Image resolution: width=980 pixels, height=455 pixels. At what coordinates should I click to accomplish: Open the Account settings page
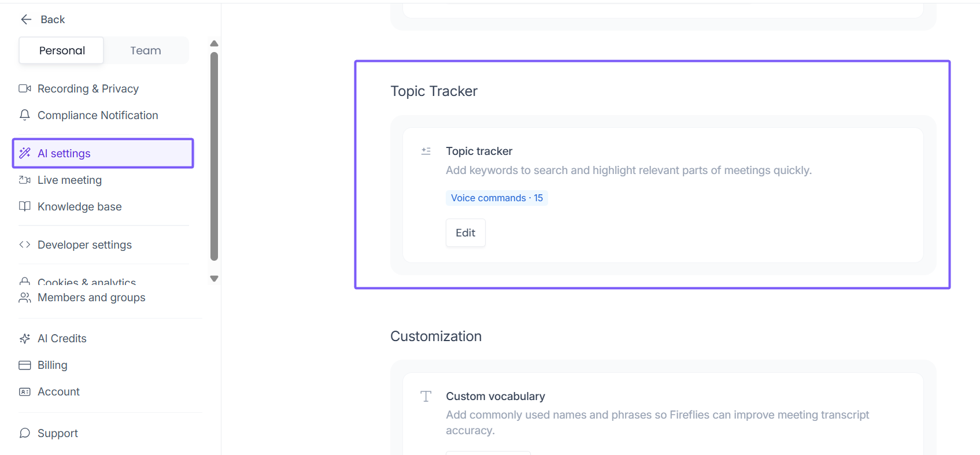click(x=58, y=391)
